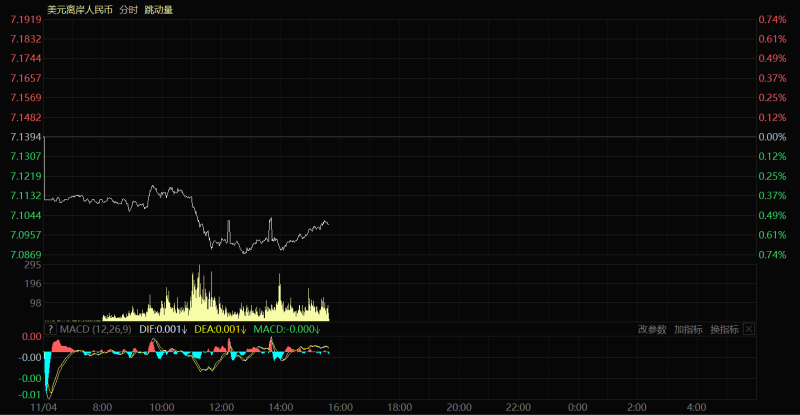
Task: Click the 2:00 time axis marker
Action: (637, 407)
